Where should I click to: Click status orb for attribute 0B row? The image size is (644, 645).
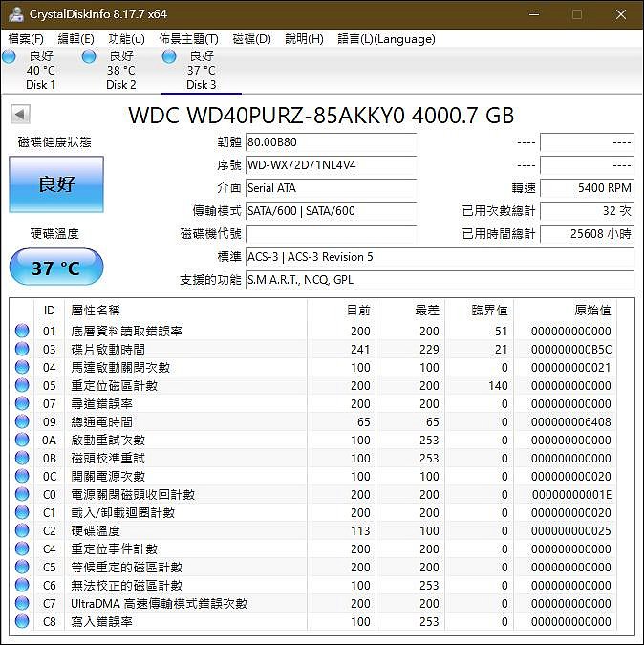click(22, 458)
